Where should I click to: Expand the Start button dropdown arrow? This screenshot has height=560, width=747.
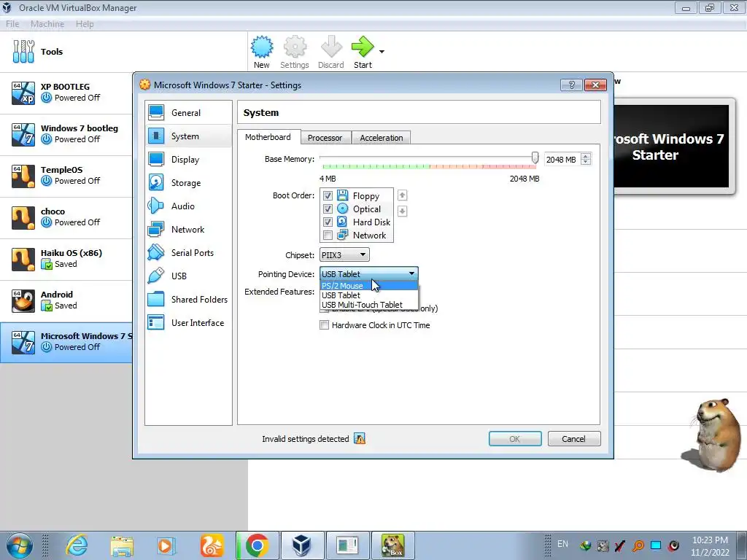(x=382, y=52)
